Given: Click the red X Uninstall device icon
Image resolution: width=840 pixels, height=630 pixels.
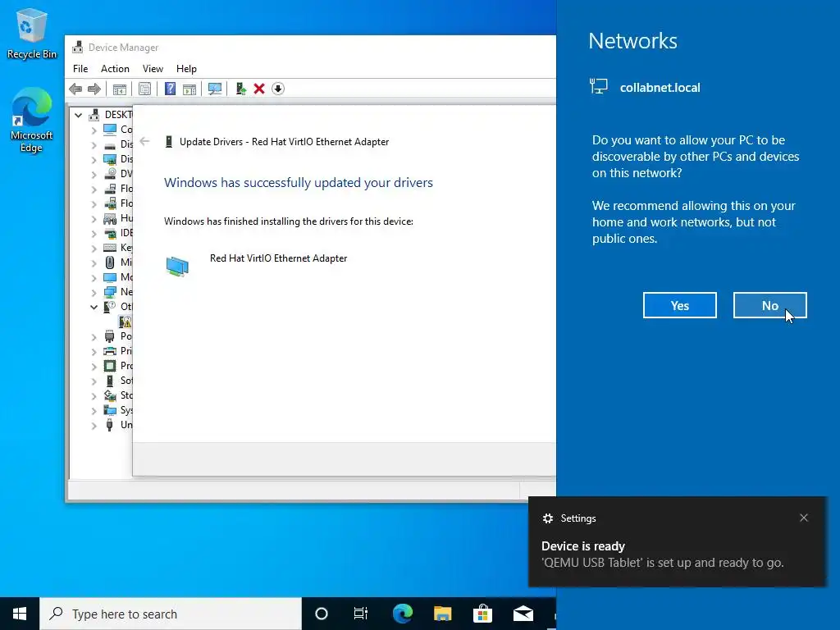Looking at the screenshot, I should tap(259, 89).
